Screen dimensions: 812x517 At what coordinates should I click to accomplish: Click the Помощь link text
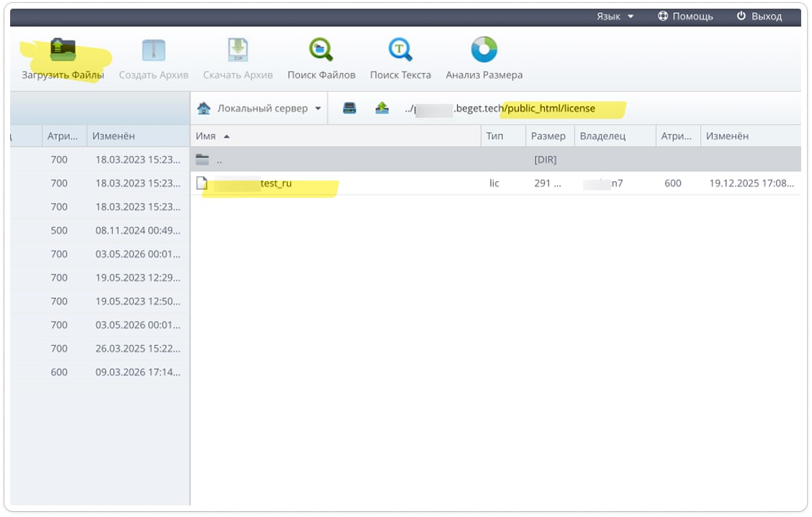[x=692, y=17]
